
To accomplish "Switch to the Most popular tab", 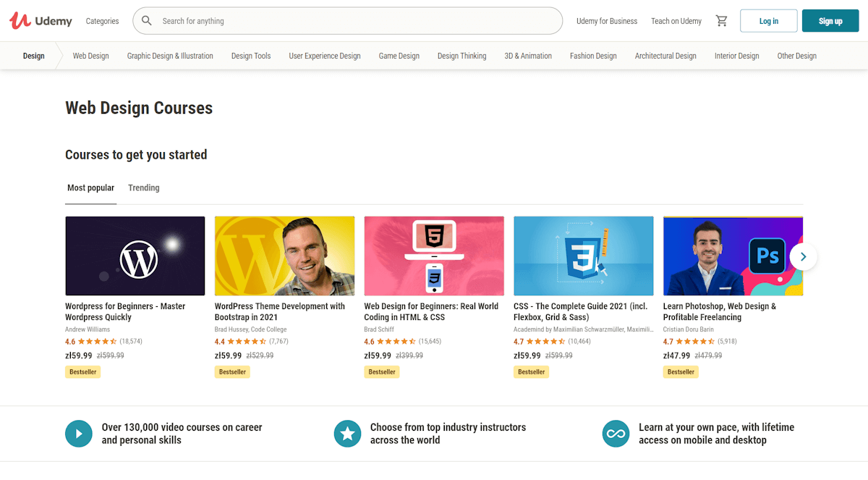I will coord(90,188).
